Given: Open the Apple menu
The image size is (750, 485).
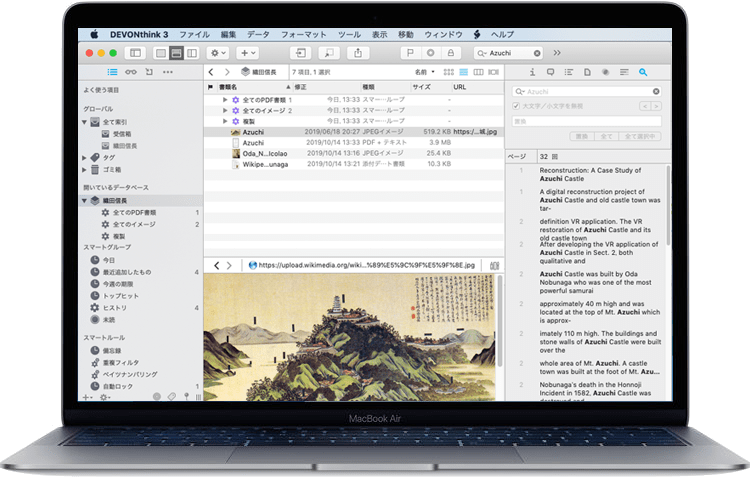Looking at the screenshot, I should (x=94, y=34).
